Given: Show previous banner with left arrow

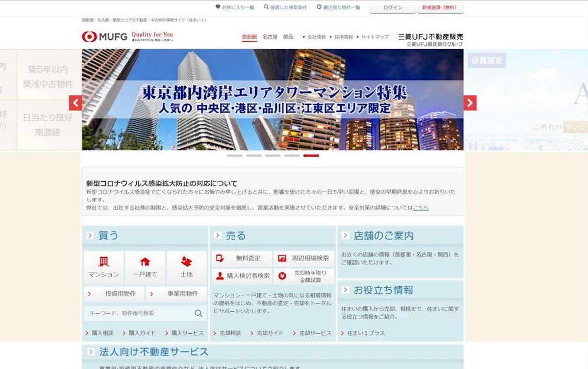Looking at the screenshot, I should click(x=75, y=103).
